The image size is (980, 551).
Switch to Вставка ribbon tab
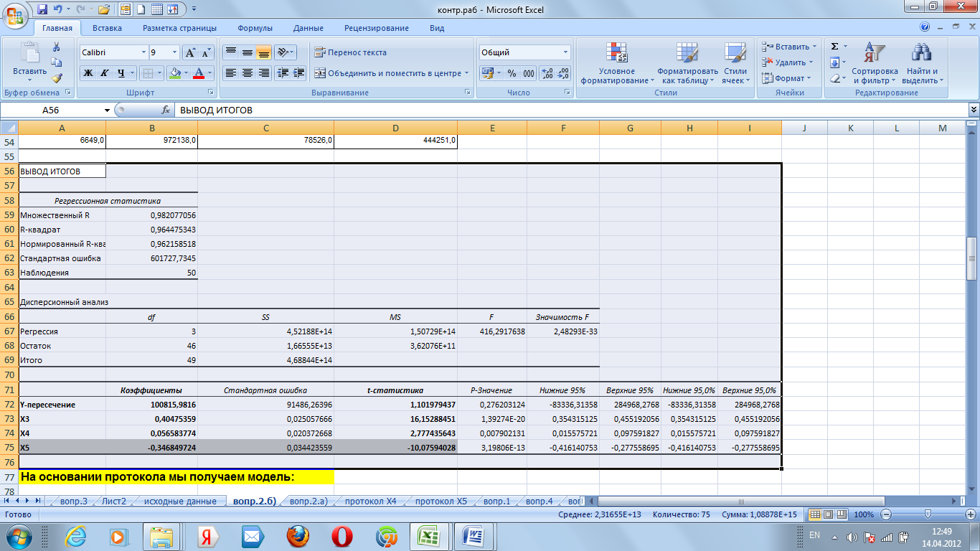click(107, 28)
